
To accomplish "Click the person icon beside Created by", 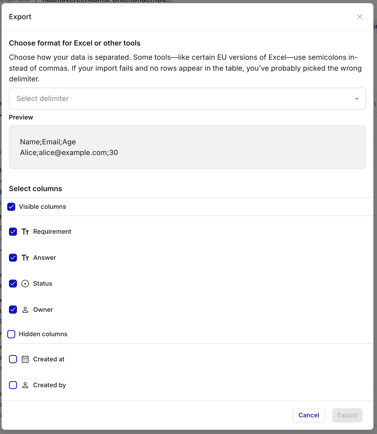I will [x=25, y=385].
